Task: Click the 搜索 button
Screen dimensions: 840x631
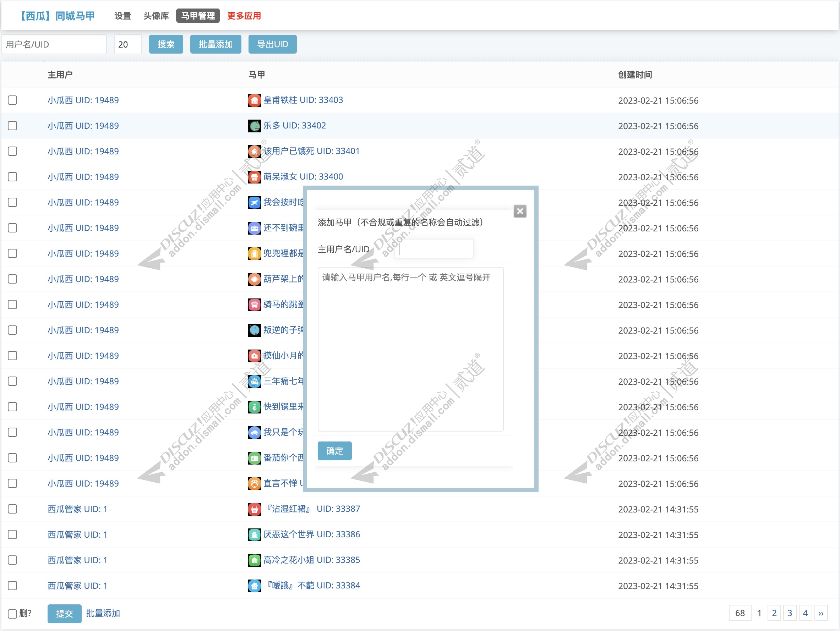Action: 166,44
